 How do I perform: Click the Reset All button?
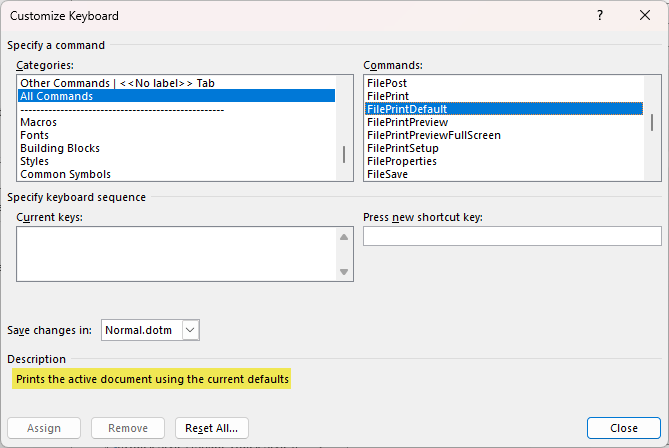tap(212, 428)
